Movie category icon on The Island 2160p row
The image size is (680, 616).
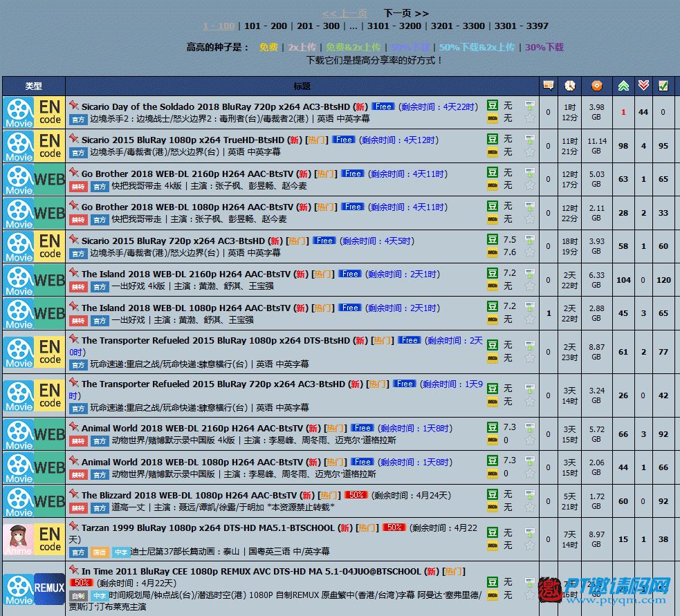click(19, 281)
